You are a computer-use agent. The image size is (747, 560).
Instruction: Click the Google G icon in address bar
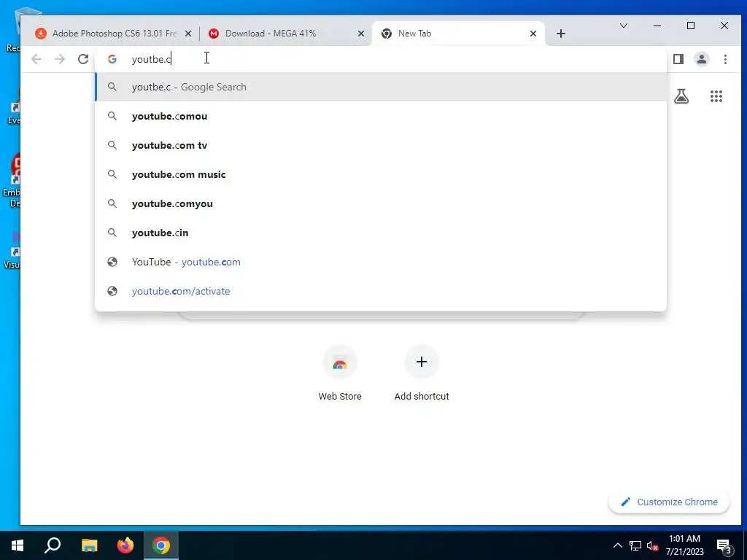(x=112, y=59)
